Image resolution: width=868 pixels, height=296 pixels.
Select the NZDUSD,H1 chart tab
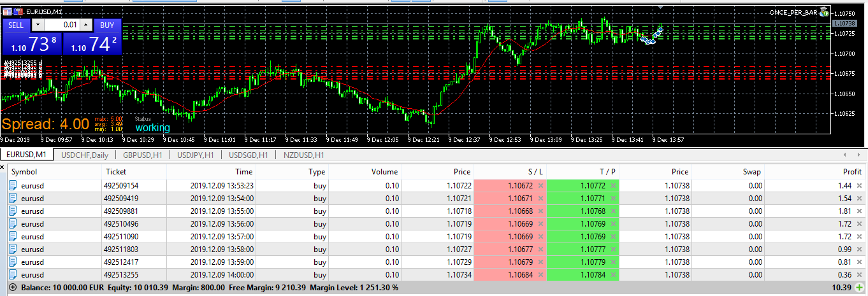click(303, 155)
